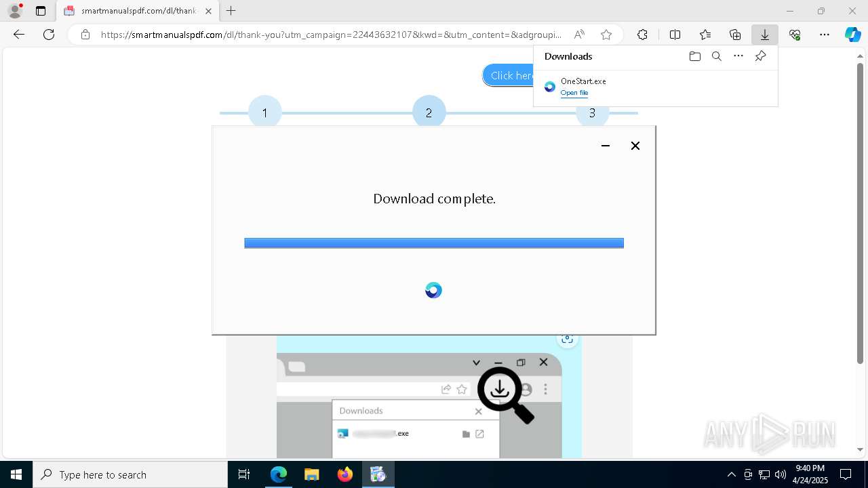Screen dimensions: 868x488
Task: Open the profile avatar icon
Action: tap(15, 11)
